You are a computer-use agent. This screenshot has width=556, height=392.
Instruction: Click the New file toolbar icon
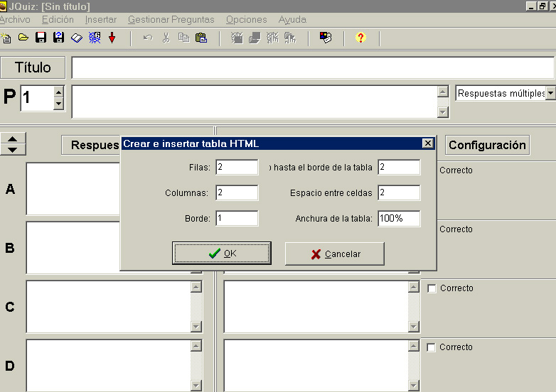[x=6, y=38]
